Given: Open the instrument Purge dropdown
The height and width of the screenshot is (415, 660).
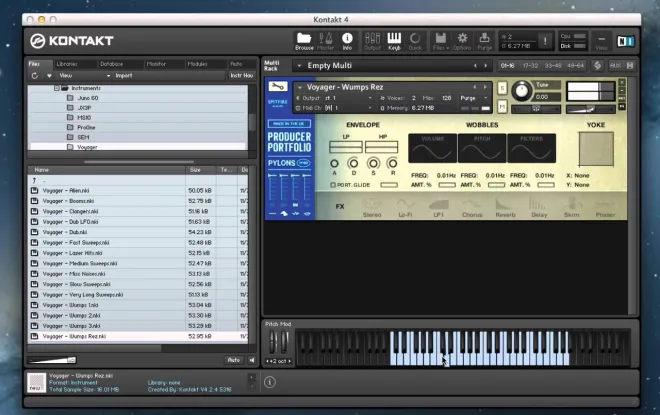Looking at the screenshot, I should point(474,98).
